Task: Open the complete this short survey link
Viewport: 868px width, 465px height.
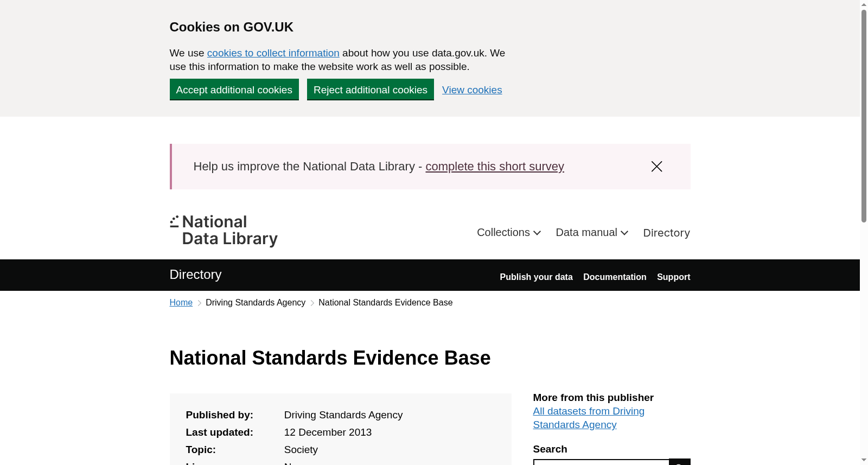Action: point(495,167)
